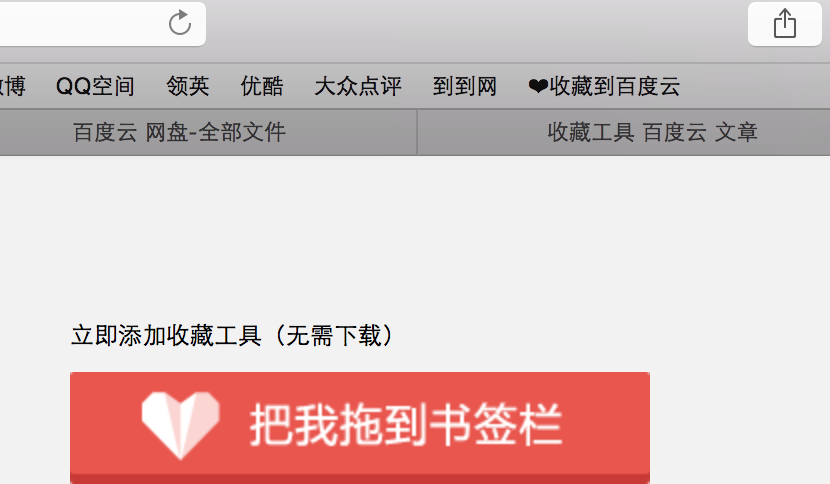Click the 网盘-全部文件 tab title text
The height and width of the screenshot is (484, 830).
215,132
